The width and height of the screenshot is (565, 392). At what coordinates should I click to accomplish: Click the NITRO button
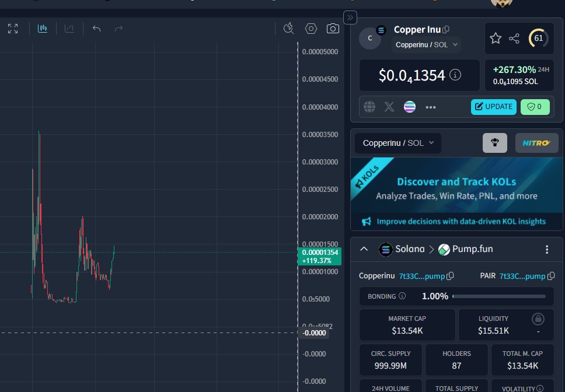(x=536, y=143)
